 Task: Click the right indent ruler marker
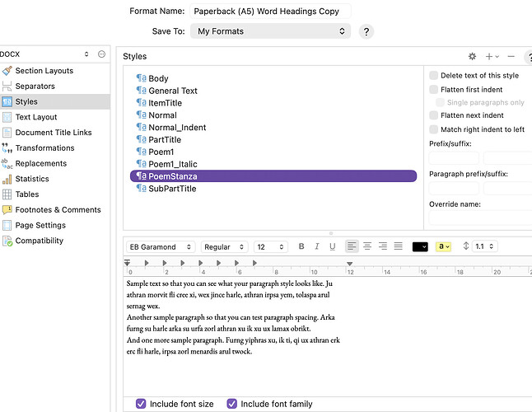tap(349, 264)
